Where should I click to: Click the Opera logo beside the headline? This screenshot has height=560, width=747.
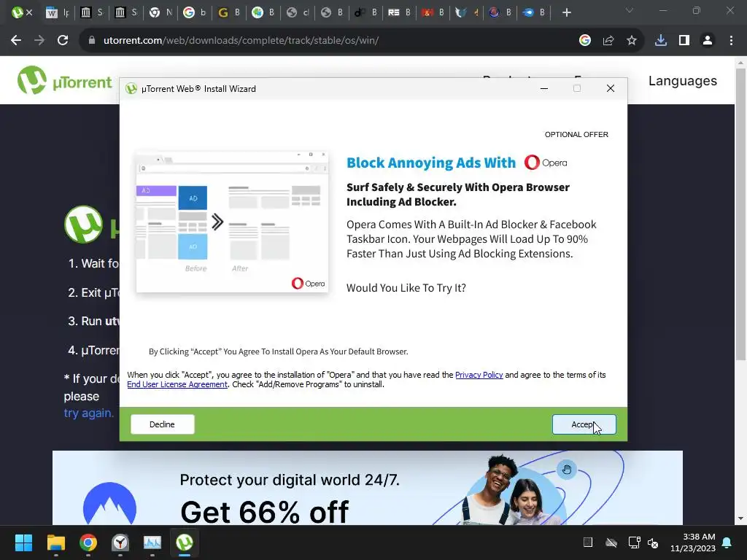pyautogui.click(x=546, y=163)
